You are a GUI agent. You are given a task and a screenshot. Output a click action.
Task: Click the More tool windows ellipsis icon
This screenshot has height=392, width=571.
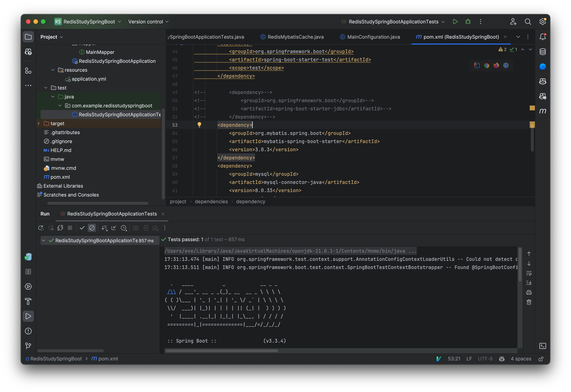(28, 85)
